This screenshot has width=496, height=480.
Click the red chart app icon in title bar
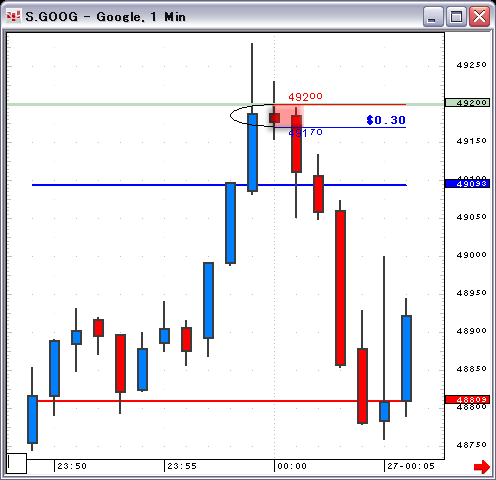click(x=13, y=16)
